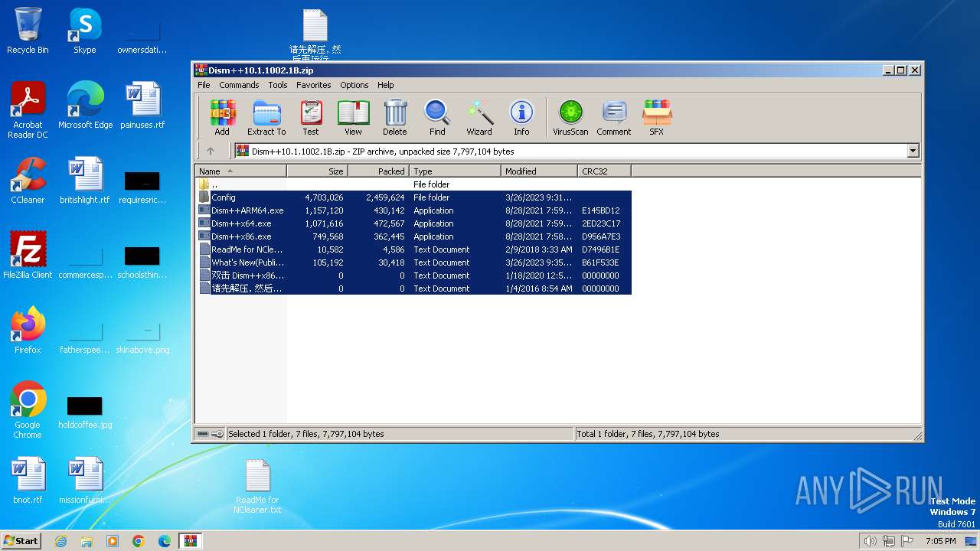980x551 pixels.
Task: Sort files by Name column
Action: pyautogui.click(x=241, y=171)
